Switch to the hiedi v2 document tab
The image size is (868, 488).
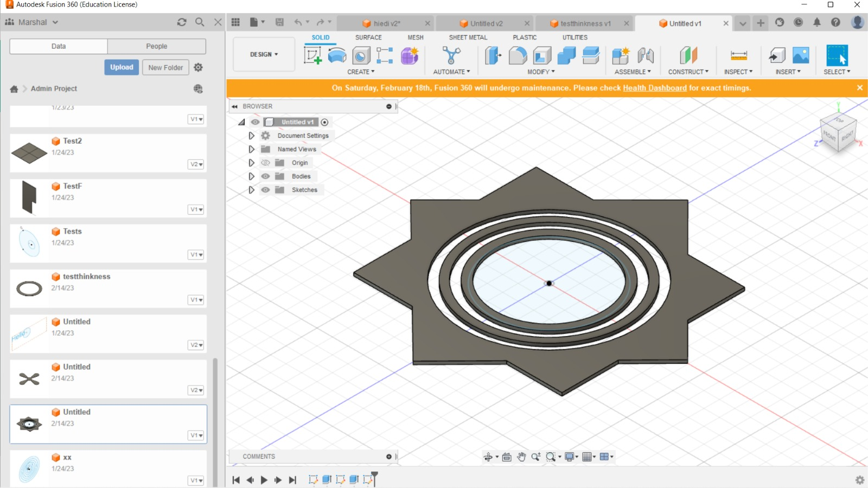point(387,23)
